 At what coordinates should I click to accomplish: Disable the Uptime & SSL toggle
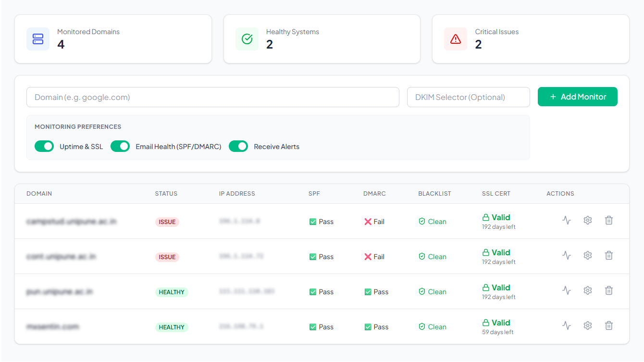tap(44, 146)
